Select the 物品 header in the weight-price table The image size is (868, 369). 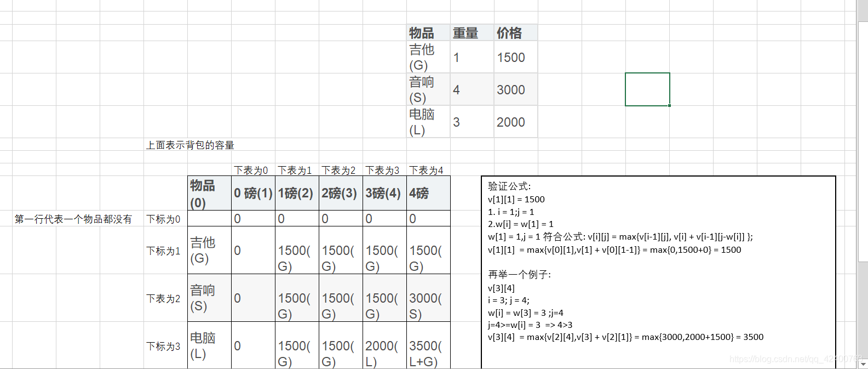[428, 33]
